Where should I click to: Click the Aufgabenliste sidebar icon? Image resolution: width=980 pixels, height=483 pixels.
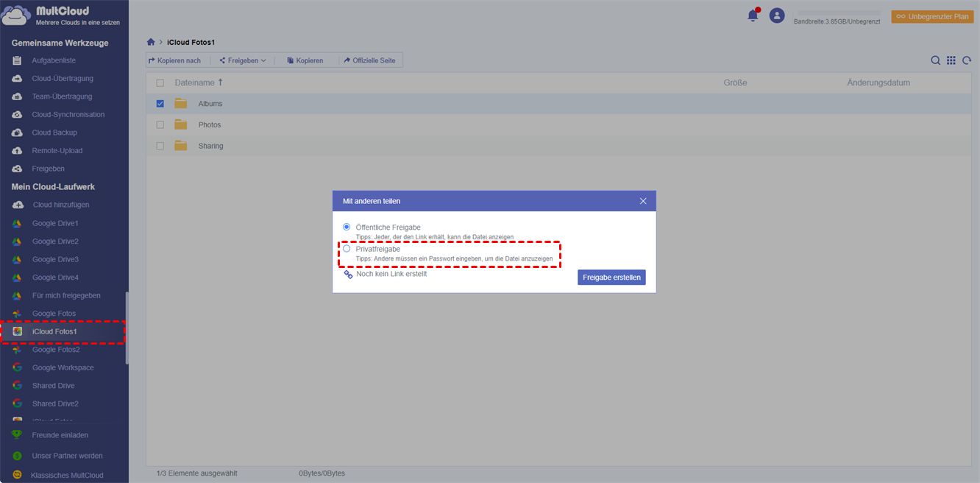(17, 60)
